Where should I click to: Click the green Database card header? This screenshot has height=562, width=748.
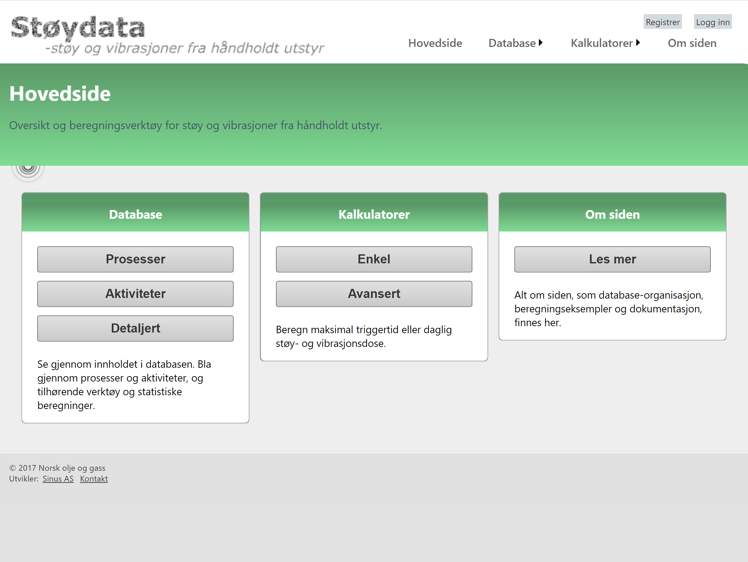[135, 214]
